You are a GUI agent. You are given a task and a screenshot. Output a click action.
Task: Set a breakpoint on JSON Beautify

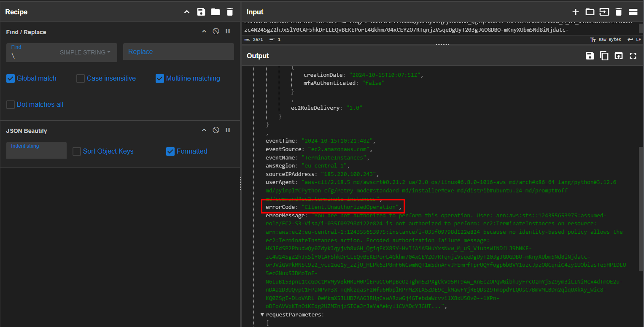[228, 130]
